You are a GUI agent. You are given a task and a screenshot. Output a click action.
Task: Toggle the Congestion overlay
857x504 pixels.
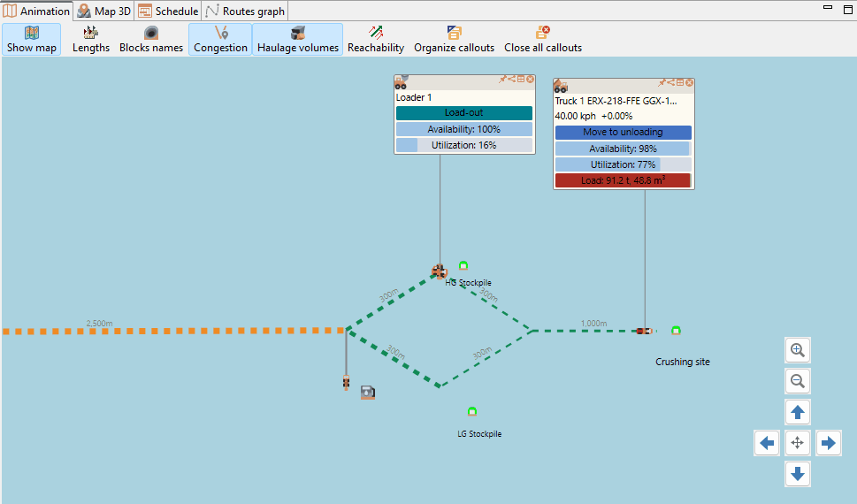(220, 40)
